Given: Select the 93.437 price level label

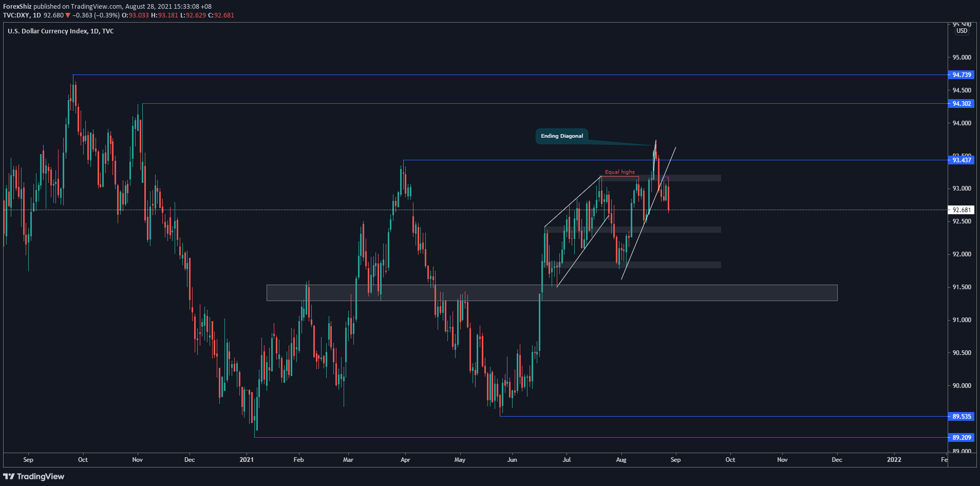Looking at the screenshot, I should coord(962,160).
